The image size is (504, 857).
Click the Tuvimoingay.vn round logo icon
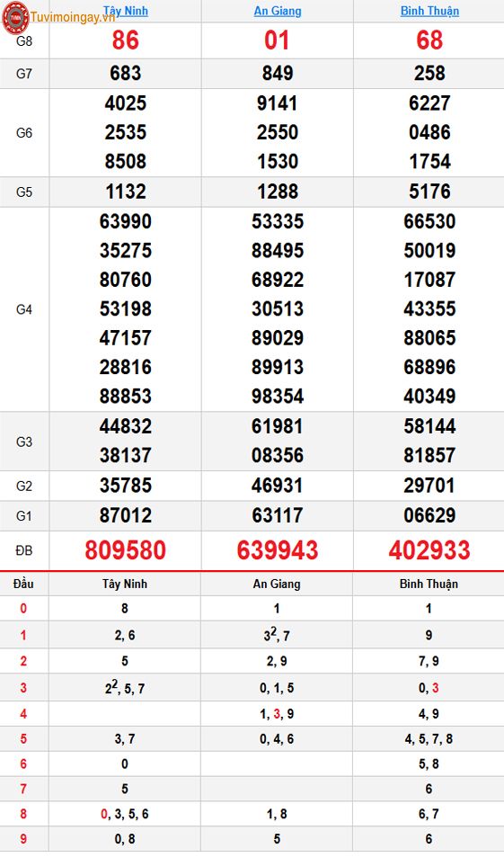pyautogui.click(x=15, y=17)
